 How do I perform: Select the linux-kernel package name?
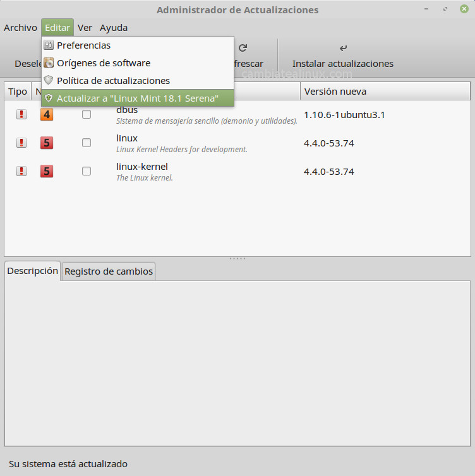click(142, 167)
